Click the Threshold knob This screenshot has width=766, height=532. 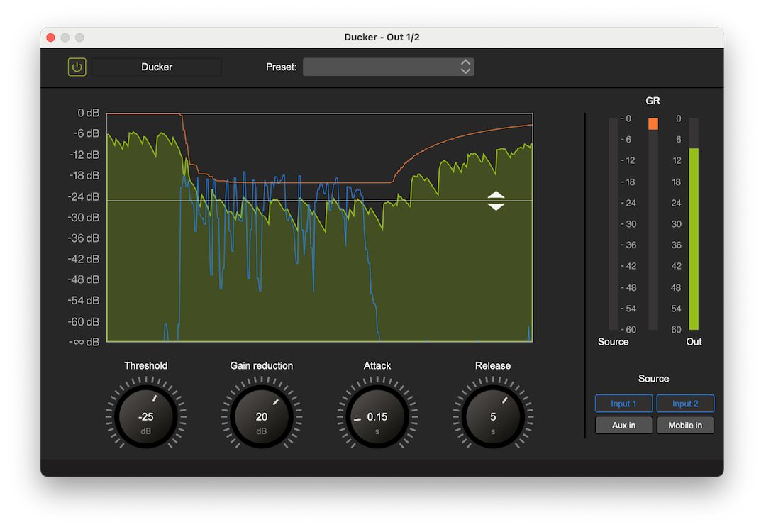point(145,415)
